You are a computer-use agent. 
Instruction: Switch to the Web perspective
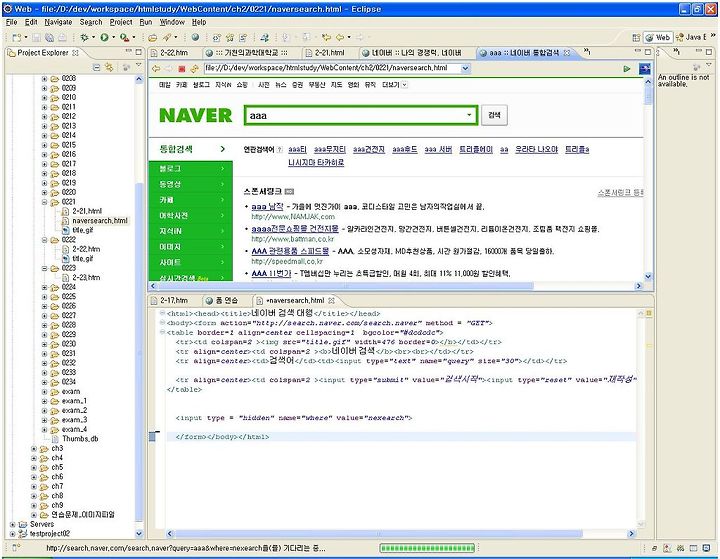coord(658,37)
